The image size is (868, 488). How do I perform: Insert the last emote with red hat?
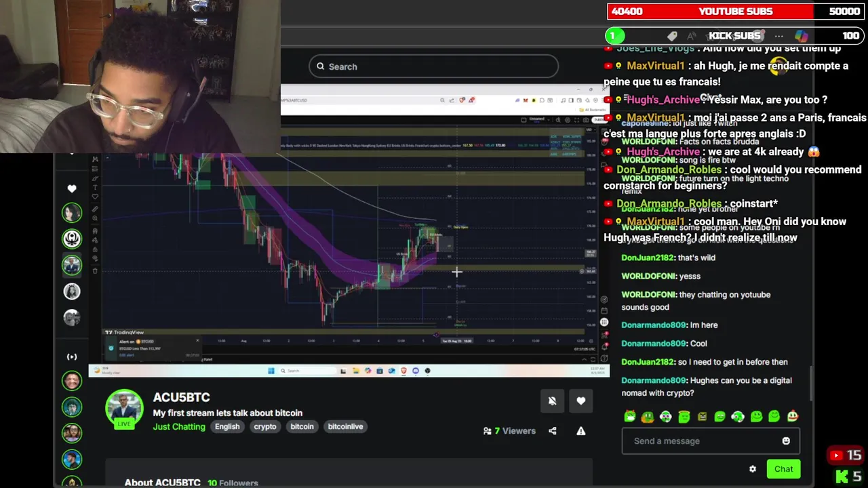(x=792, y=417)
